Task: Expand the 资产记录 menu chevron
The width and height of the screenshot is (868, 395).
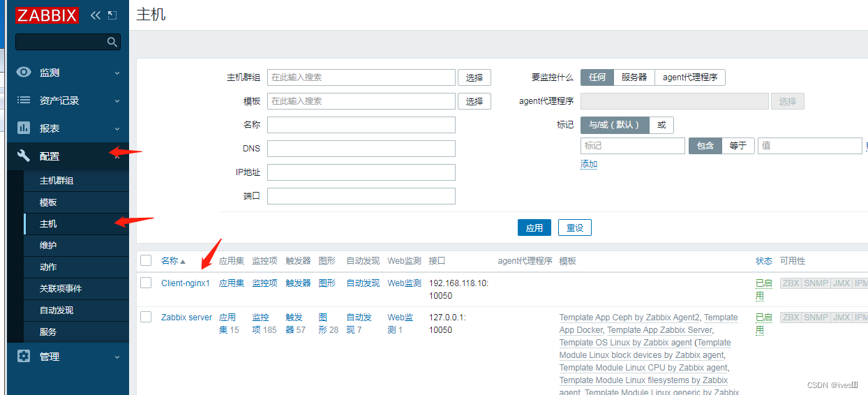Action: click(117, 100)
